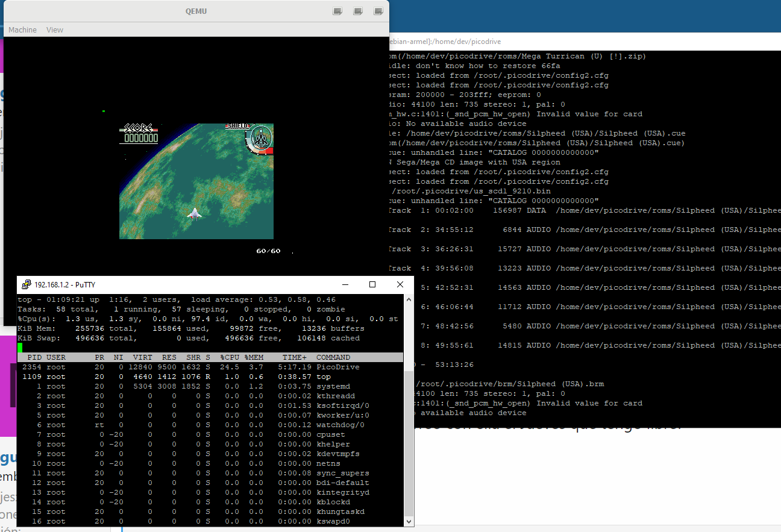Click the green terminal cursor in PuTTY
Viewport: 781px width, 532px height.
coord(20,348)
